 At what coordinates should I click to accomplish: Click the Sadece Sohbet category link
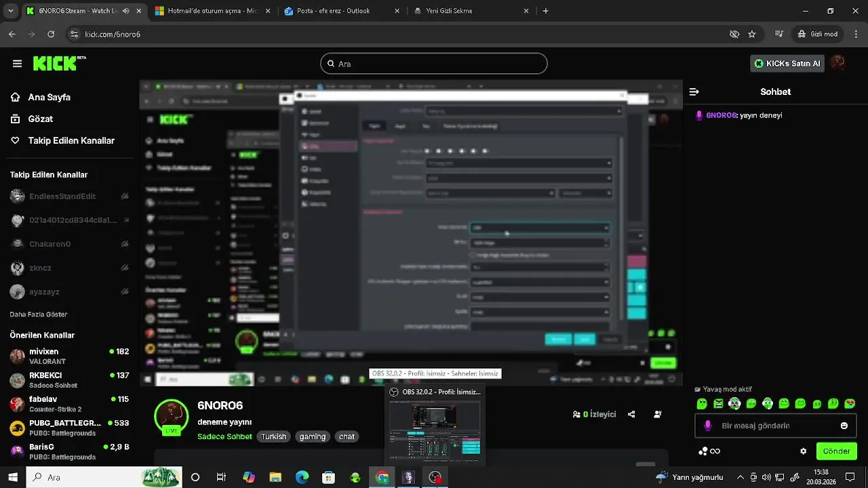tap(224, 436)
